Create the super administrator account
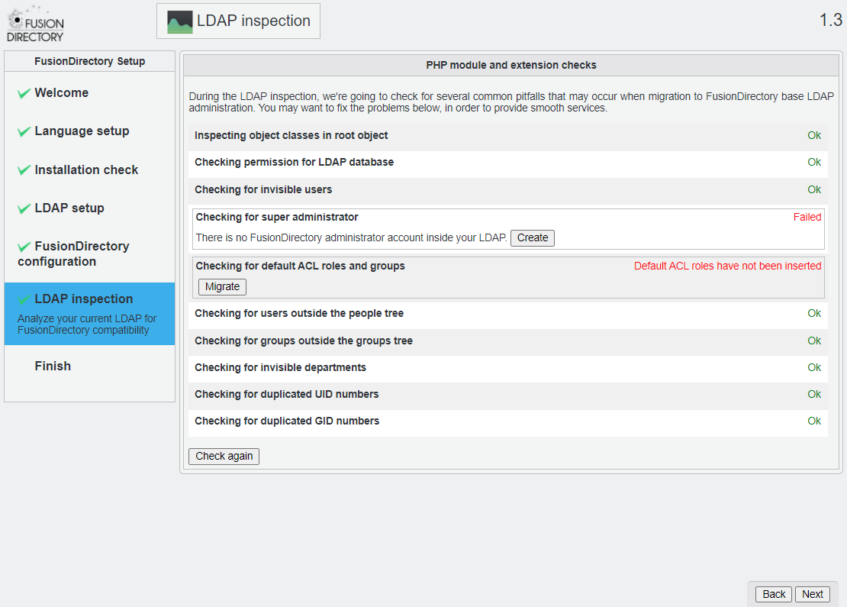Viewport: 847px width, 607px height. [532, 238]
